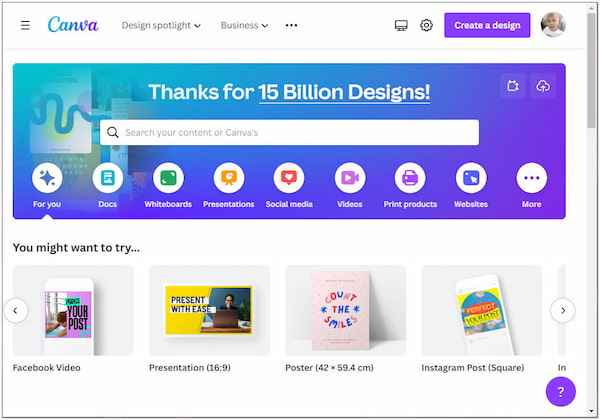The image size is (600, 420).
Task: Open settings gear icon
Action: click(426, 25)
